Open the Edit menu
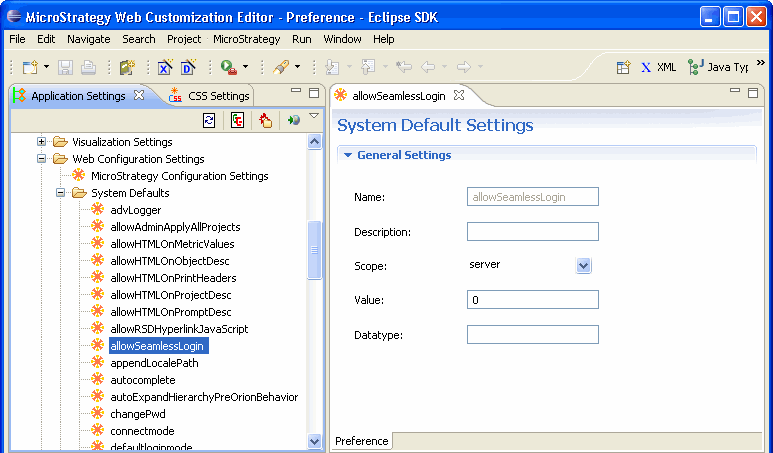The image size is (773, 453). (x=46, y=39)
